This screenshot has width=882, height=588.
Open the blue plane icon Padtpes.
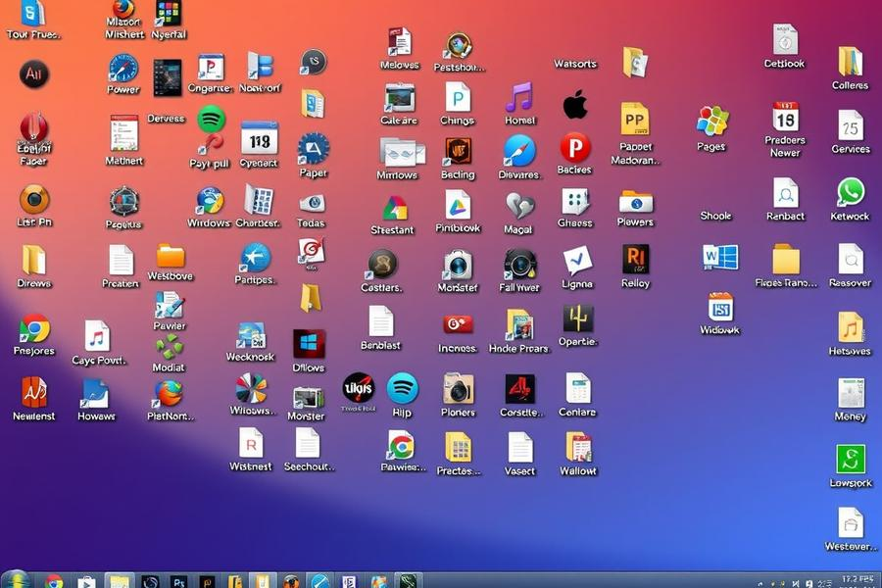(255, 258)
